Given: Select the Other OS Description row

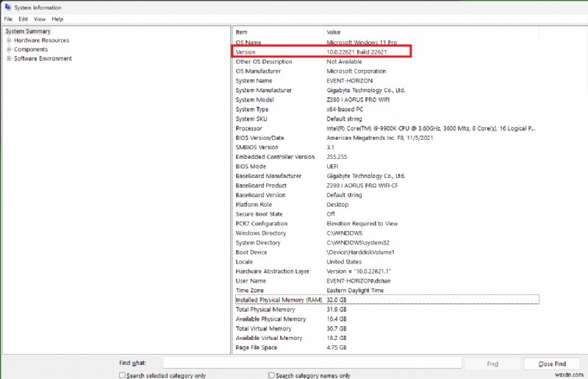Looking at the screenshot, I should [x=386, y=62].
